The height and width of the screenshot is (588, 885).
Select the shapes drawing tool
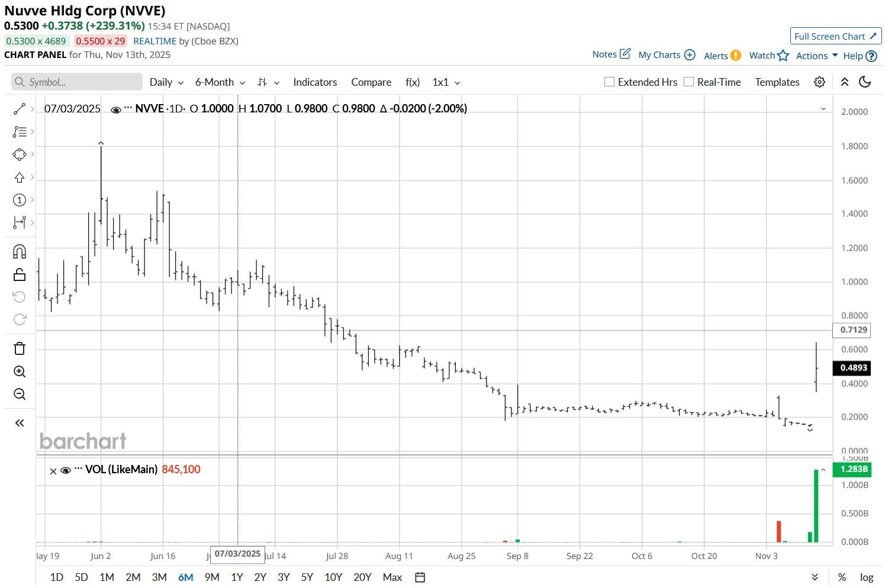point(19,154)
